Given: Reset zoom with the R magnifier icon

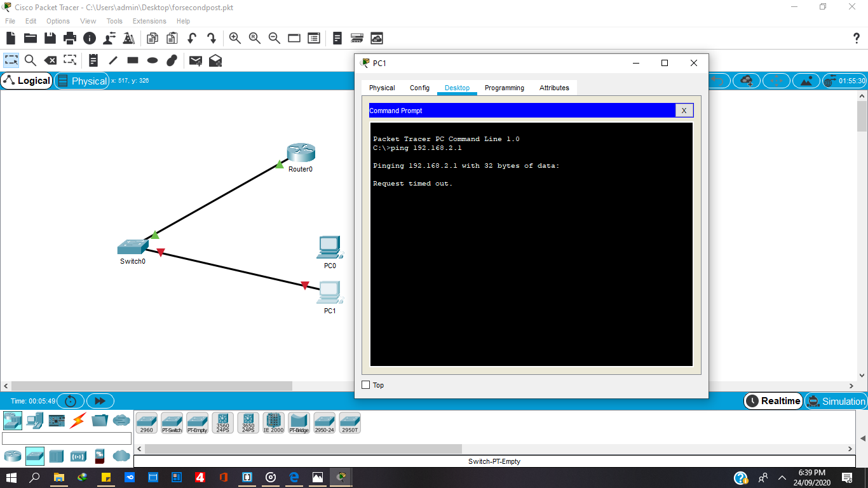Looking at the screenshot, I should tap(255, 38).
